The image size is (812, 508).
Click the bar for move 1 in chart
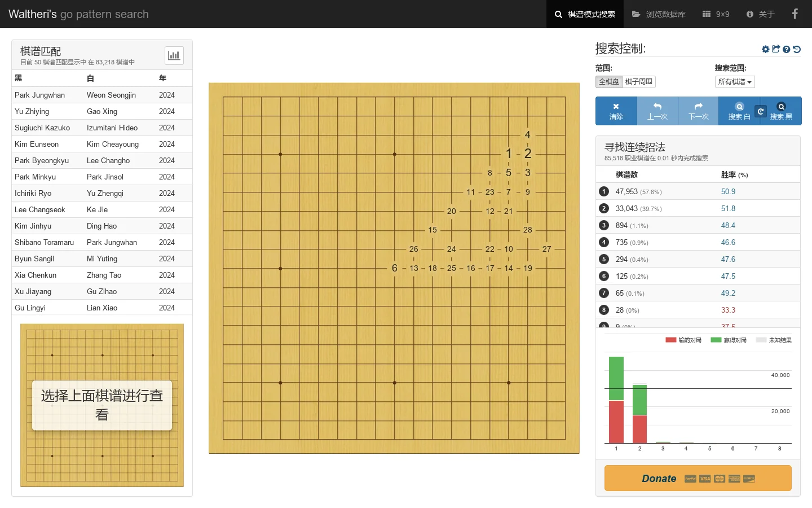tap(616, 400)
